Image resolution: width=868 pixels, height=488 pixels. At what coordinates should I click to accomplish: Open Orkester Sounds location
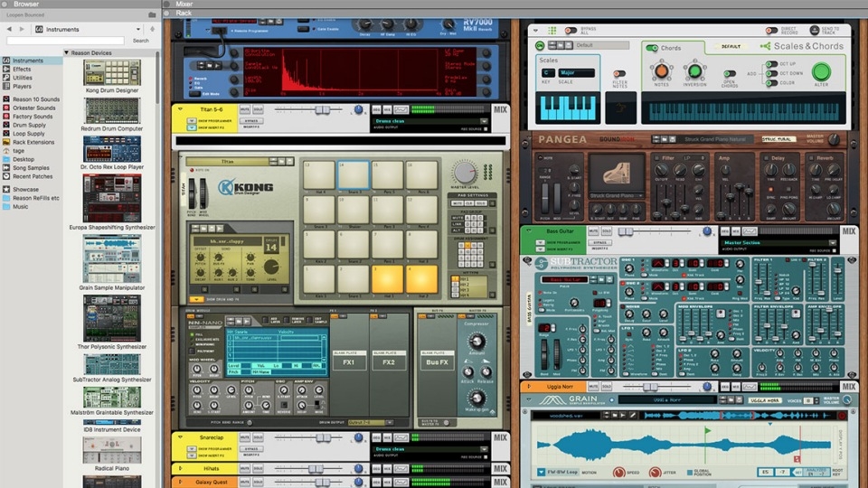[33, 108]
